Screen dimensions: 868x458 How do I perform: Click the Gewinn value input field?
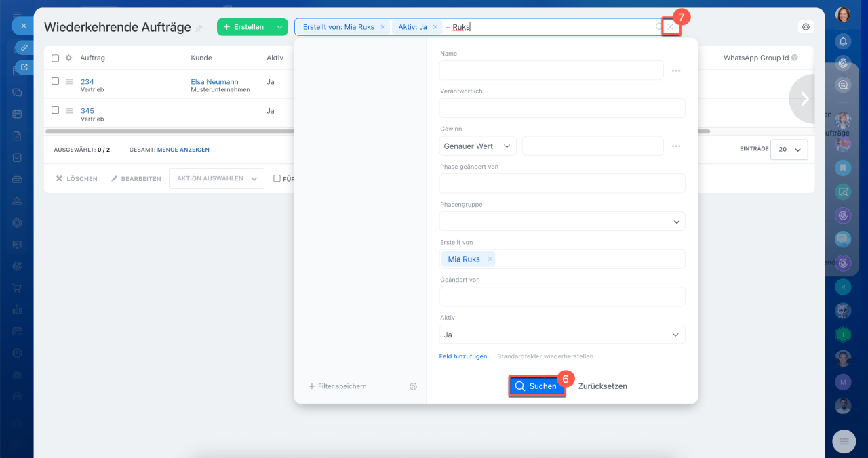click(593, 146)
